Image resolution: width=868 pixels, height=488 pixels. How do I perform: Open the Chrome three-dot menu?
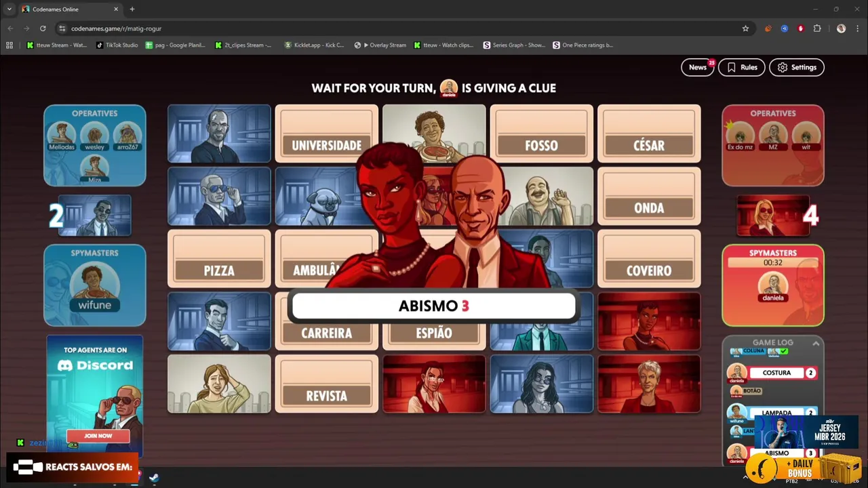point(858,28)
